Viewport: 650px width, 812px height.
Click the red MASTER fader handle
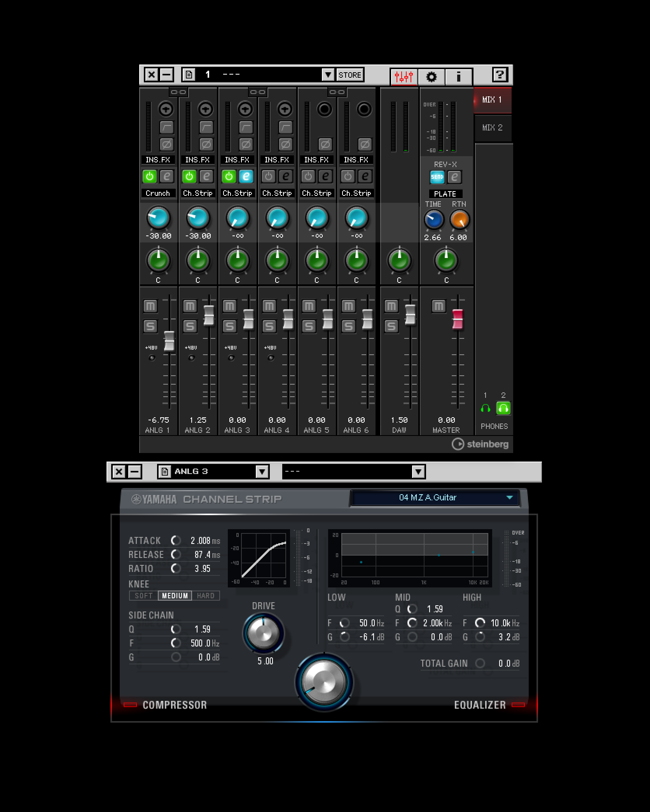[x=458, y=319]
